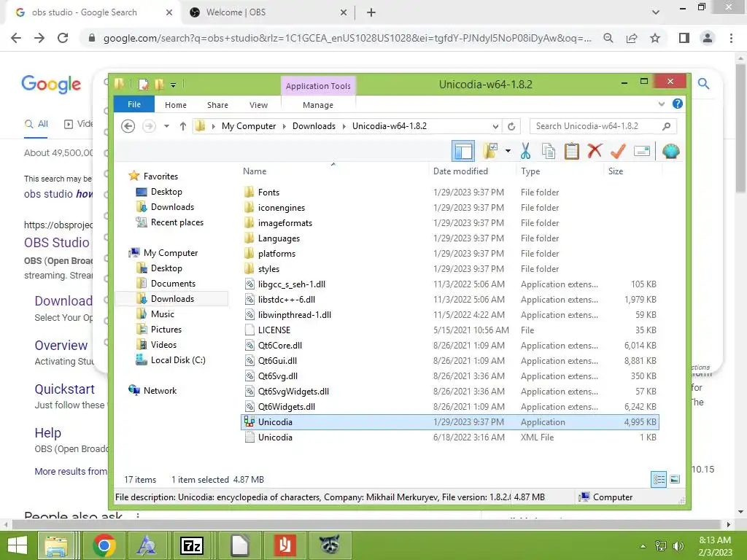Click the Rename icon in toolbar
The image size is (747, 560).
[x=642, y=152]
